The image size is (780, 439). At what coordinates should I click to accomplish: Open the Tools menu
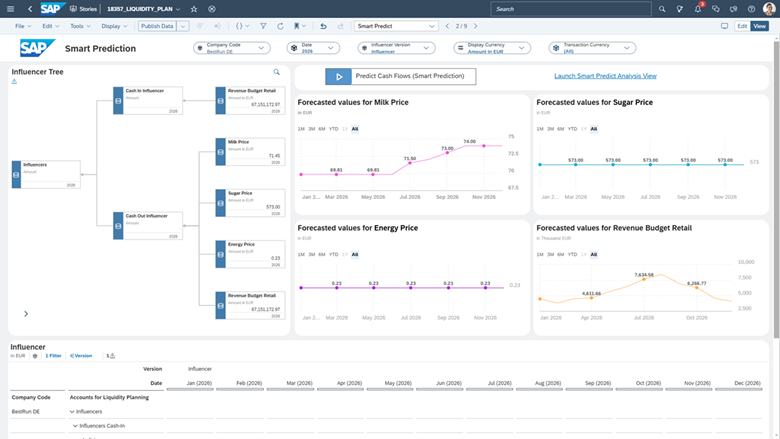(80, 26)
